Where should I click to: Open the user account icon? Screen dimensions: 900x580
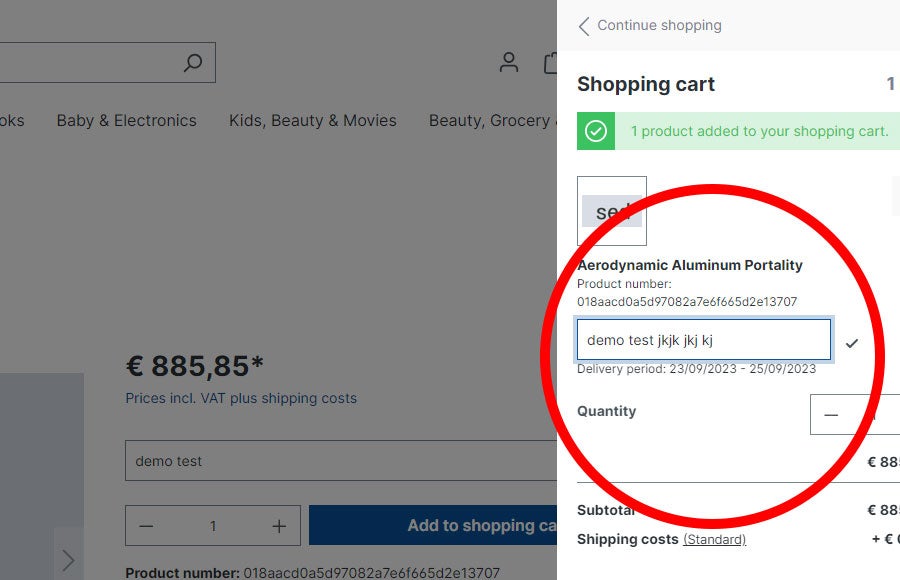(x=509, y=63)
